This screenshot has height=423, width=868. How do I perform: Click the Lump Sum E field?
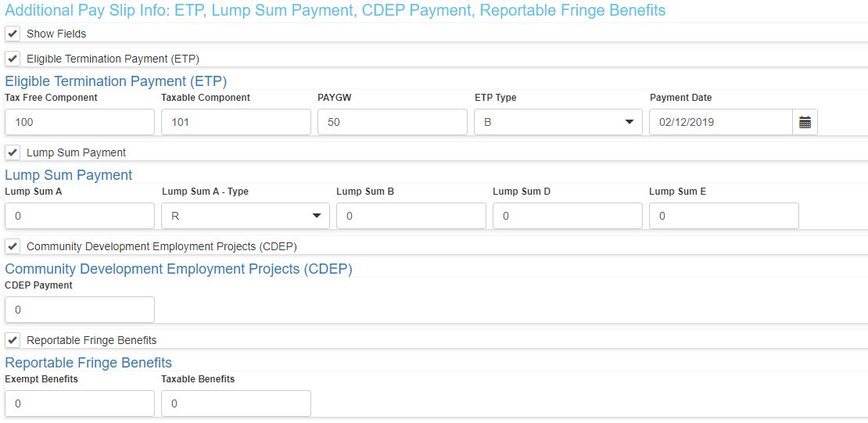(724, 216)
